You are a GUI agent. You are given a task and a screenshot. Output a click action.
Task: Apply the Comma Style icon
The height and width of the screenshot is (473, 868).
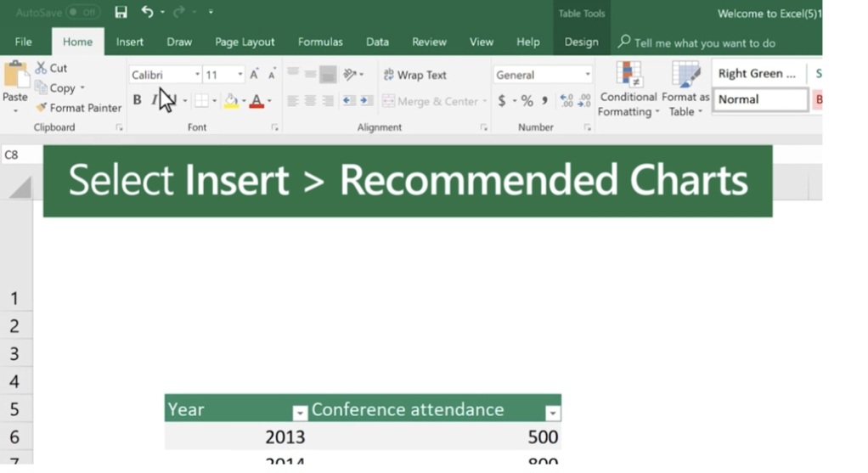point(544,101)
